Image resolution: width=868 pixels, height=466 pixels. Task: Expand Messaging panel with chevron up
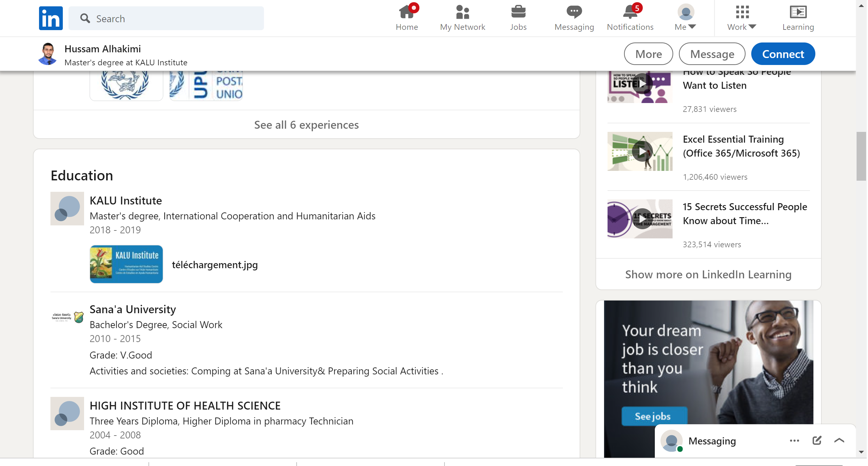pyautogui.click(x=839, y=440)
